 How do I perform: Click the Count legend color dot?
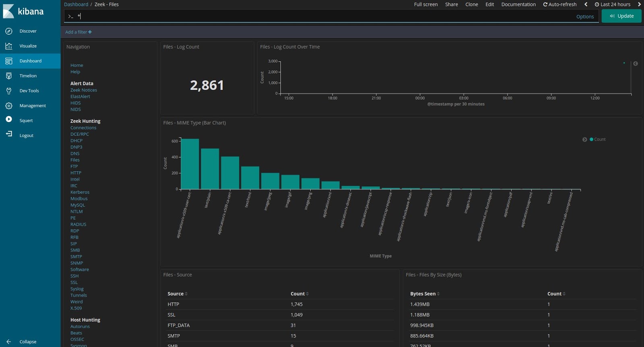click(x=591, y=139)
